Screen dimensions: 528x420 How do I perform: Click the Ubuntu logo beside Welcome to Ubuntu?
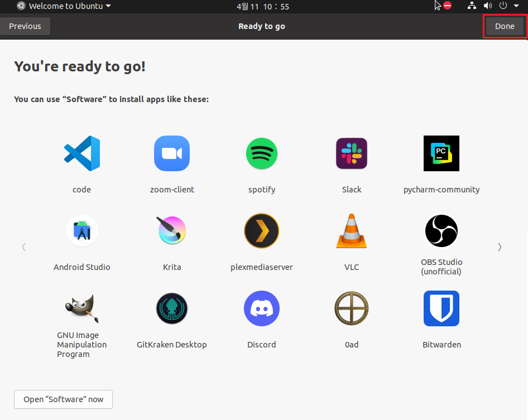21,6
